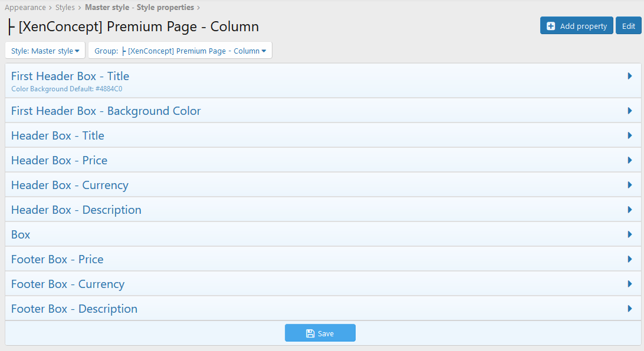Go to Appearance breadcrumb
Image resolution: width=644 pixels, height=351 pixels.
25,8
